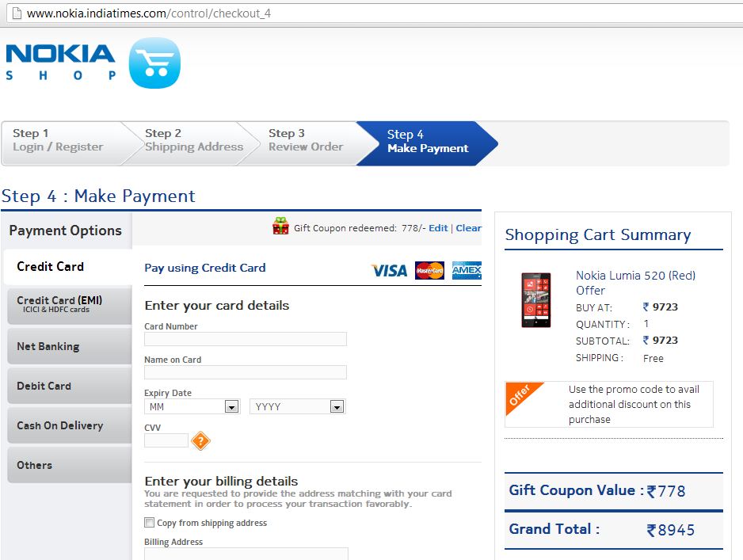Click Edit link for gift coupon
743x560 pixels.
(438, 228)
